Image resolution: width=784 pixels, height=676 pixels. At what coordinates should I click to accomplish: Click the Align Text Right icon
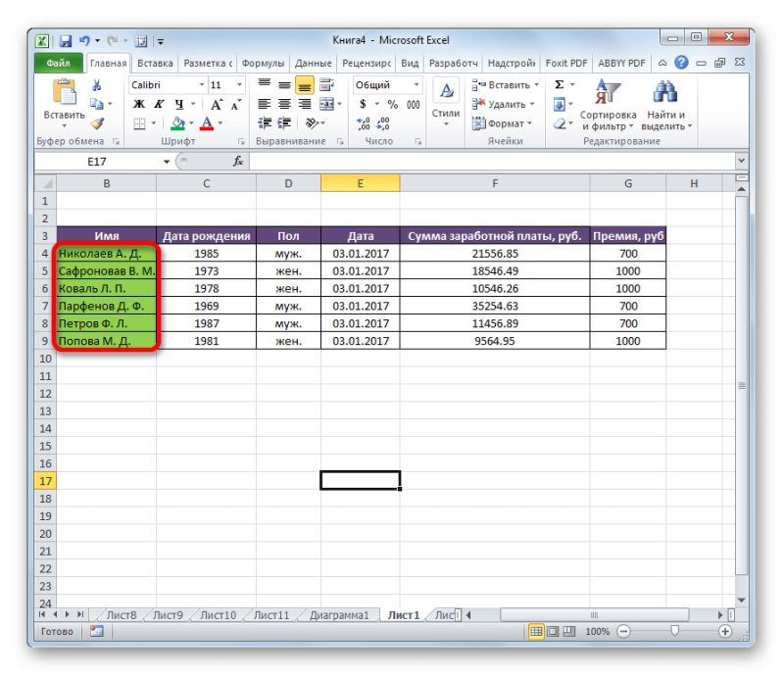[x=305, y=104]
